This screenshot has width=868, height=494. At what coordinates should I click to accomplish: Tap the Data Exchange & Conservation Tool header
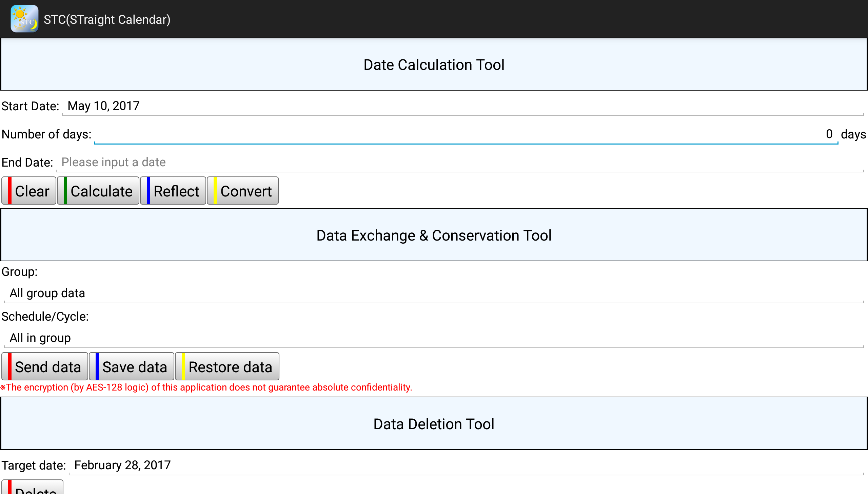(x=434, y=235)
